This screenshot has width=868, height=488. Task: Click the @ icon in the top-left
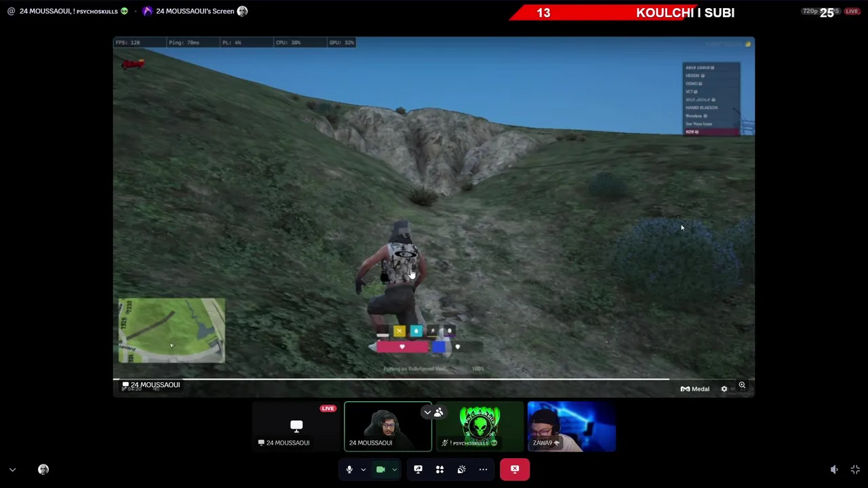11,11
